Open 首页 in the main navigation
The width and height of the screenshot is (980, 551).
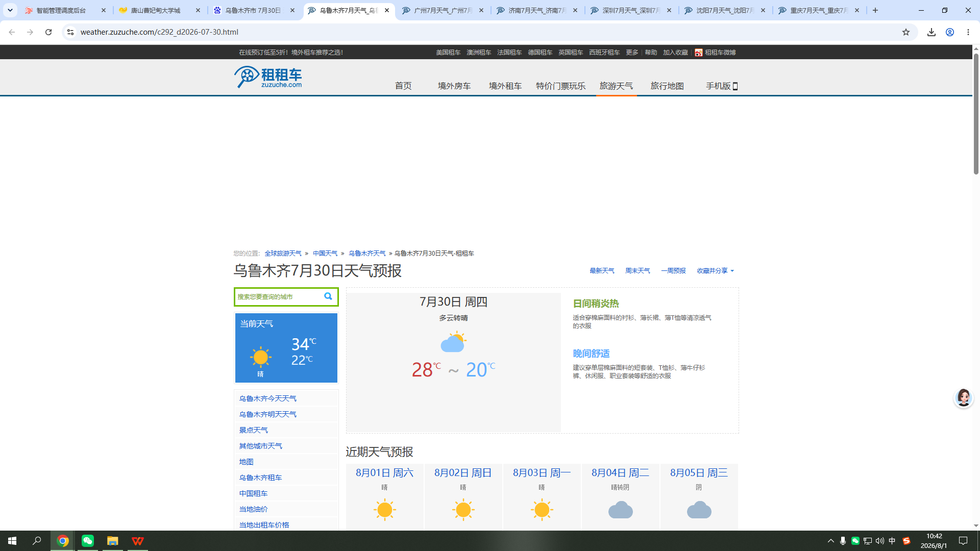coord(403,86)
